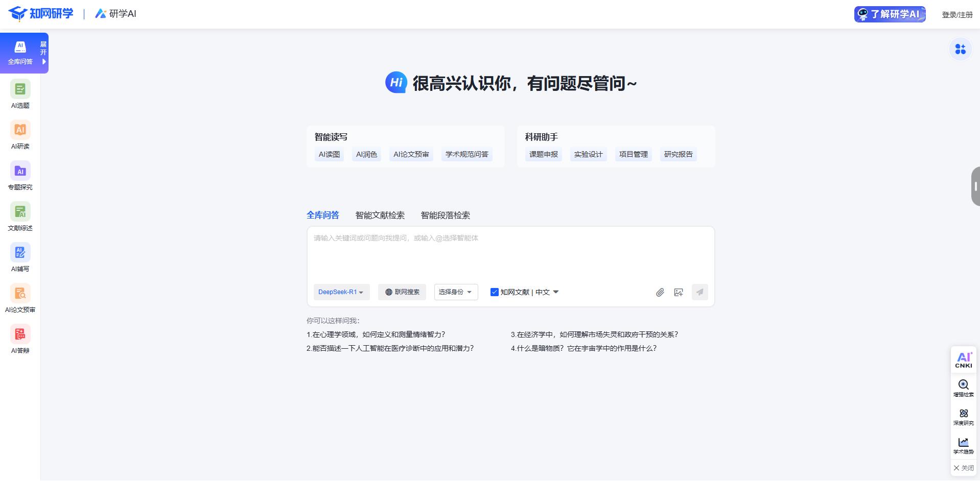The width and height of the screenshot is (980, 481).
Task: Select the AI研读 feature
Action: tap(20, 135)
